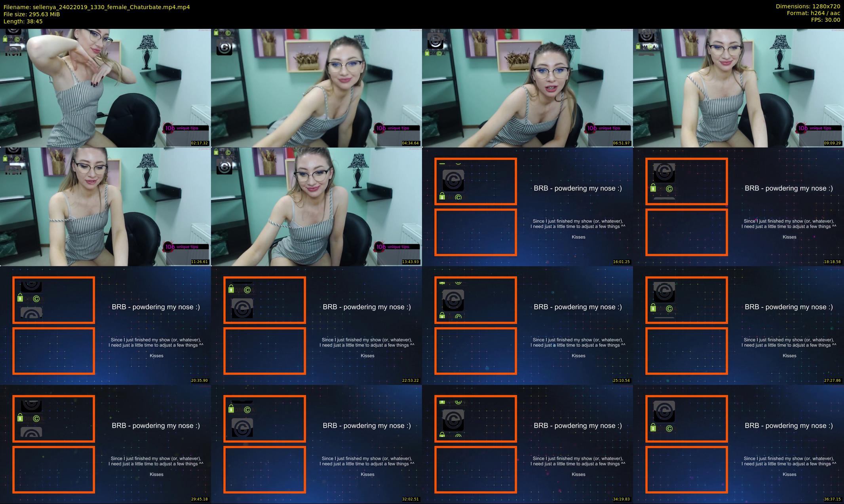Click the Kisses text in the 29:45.18 frame
Image resolution: width=844 pixels, height=504 pixels.
pyautogui.click(x=156, y=474)
